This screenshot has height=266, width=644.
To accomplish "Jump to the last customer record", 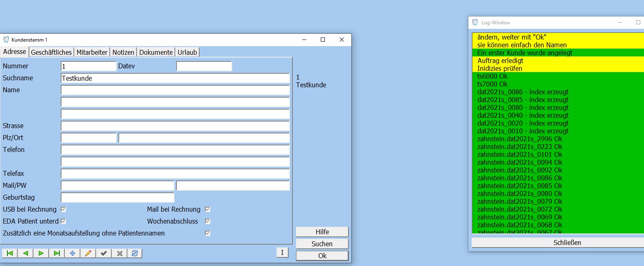I will pos(57,253).
